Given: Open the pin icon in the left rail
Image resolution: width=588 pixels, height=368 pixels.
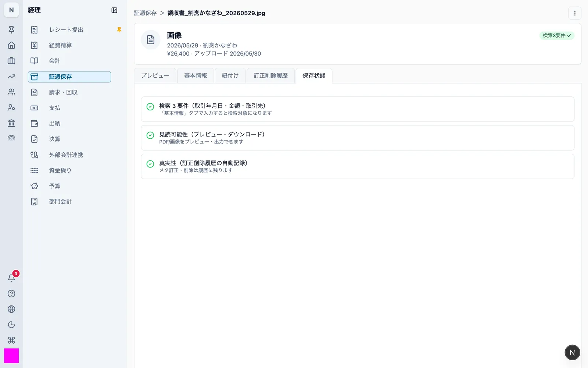Looking at the screenshot, I should click(11, 30).
